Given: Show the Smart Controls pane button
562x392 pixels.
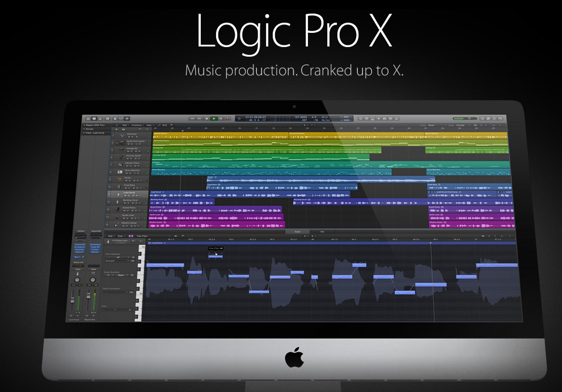Looking at the screenshot, I should point(115,119).
